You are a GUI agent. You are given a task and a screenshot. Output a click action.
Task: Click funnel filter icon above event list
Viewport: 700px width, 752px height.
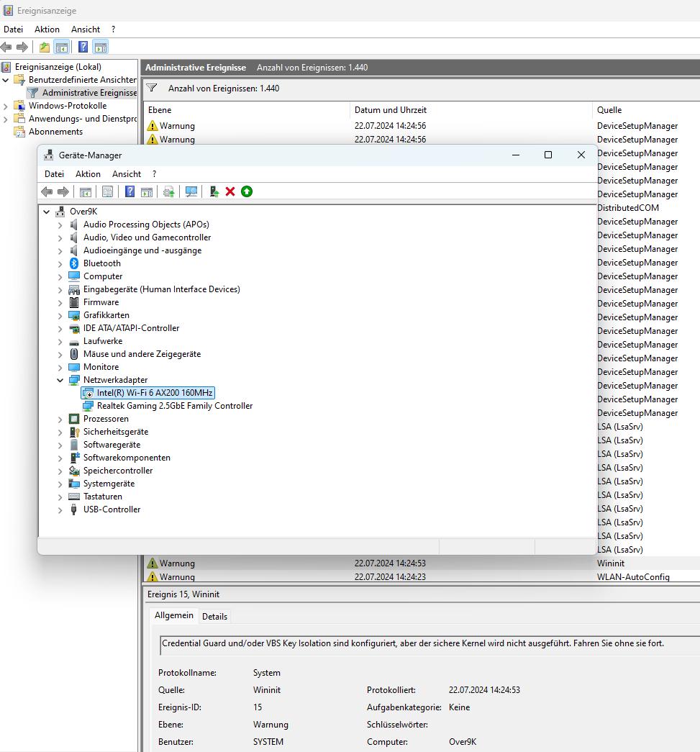click(152, 89)
